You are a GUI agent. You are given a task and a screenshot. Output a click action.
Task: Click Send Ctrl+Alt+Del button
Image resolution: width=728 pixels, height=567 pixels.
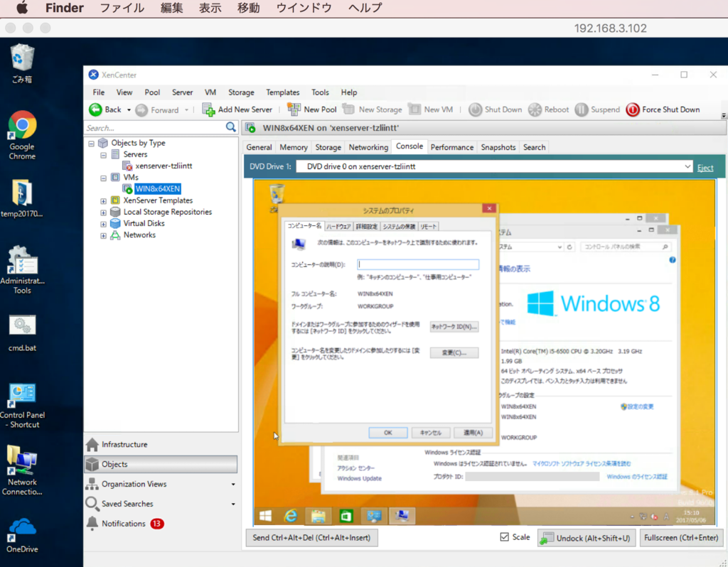[x=311, y=538]
